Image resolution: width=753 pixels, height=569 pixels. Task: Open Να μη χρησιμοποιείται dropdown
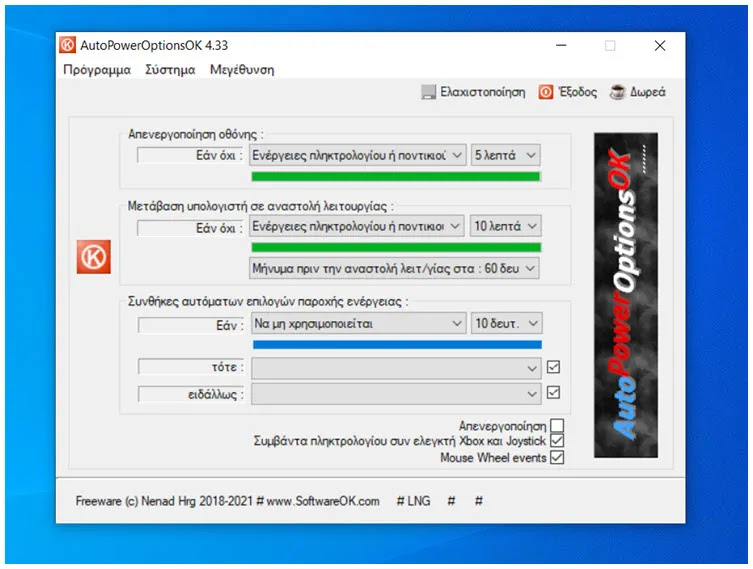point(358,324)
